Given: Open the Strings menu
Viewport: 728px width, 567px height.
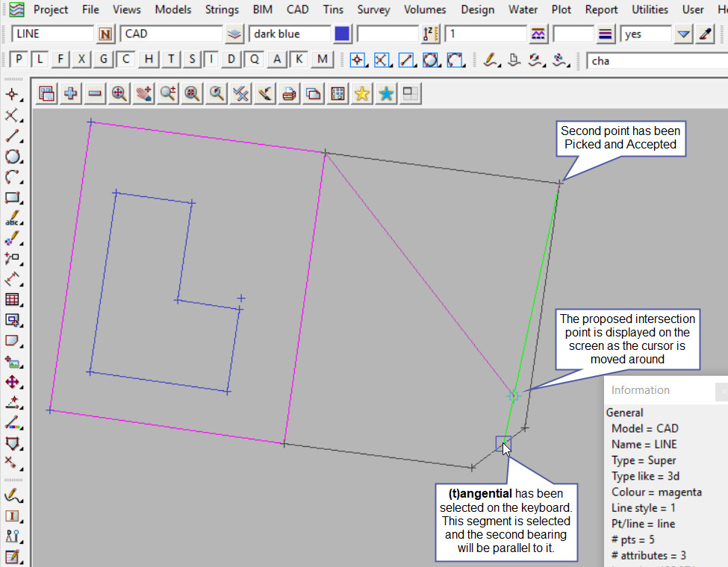Looking at the screenshot, I should [x=222, y=10].
